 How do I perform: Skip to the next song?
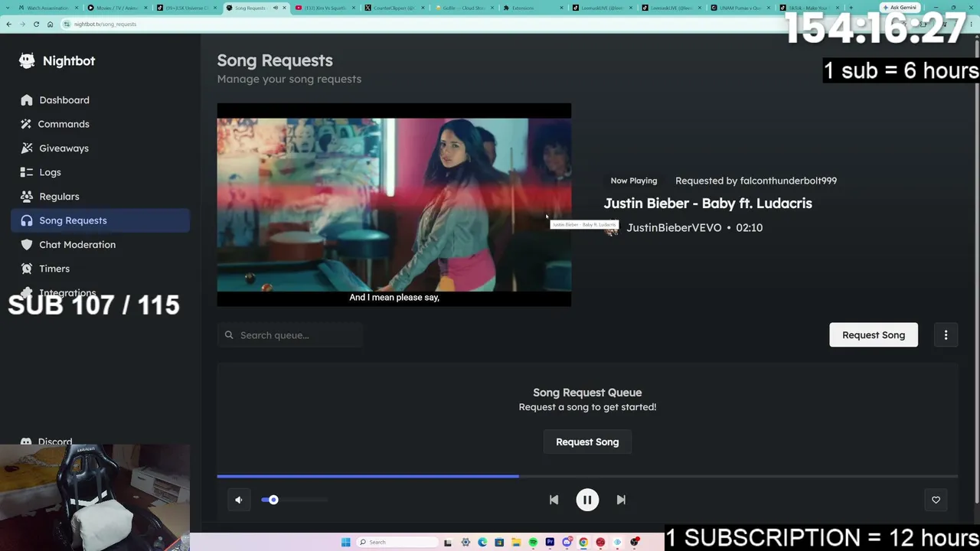click(x=621, y=500)
